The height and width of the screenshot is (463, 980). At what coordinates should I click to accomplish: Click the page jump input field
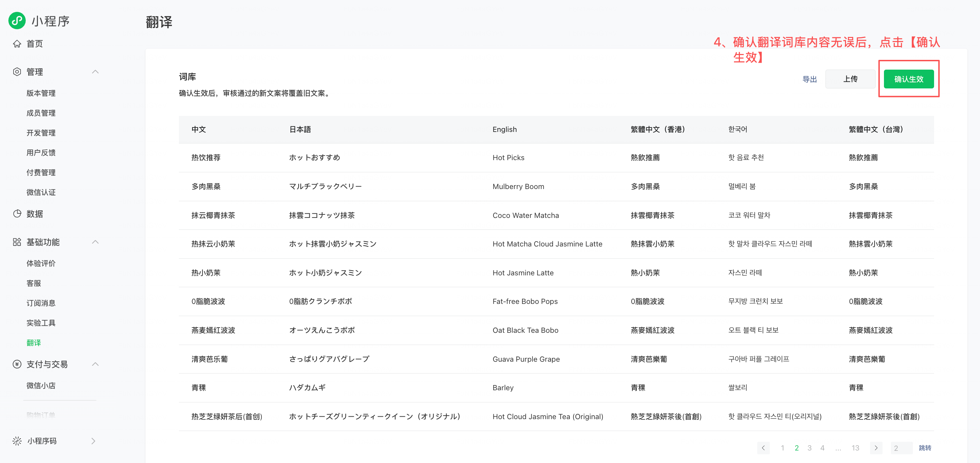pyautogui.click(x=901, y=448)
